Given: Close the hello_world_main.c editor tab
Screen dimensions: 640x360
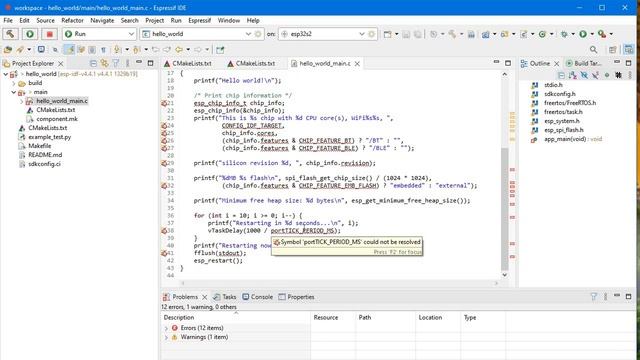Looking at the screenshot, I should (357, 63).
